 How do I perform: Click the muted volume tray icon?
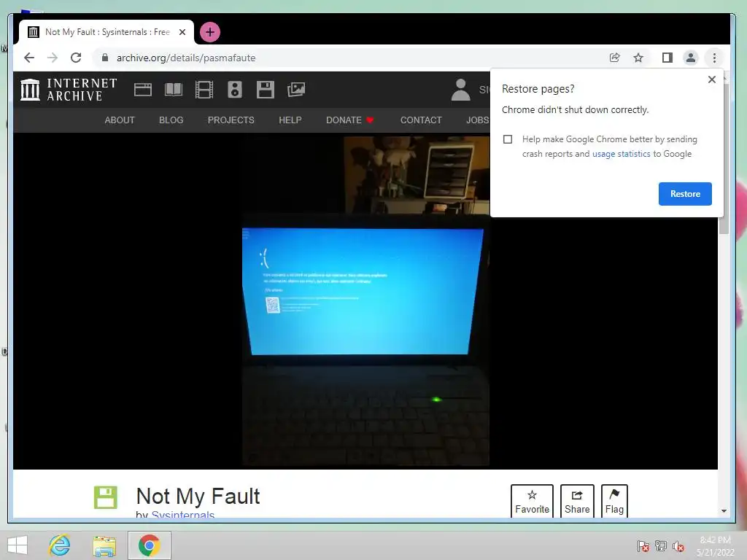click(x=678, y=545)
